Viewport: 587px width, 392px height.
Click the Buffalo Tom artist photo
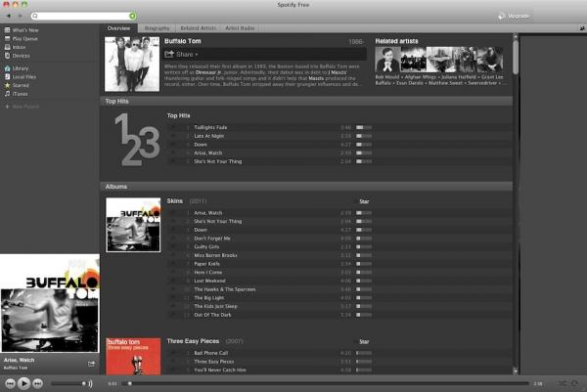132,64
